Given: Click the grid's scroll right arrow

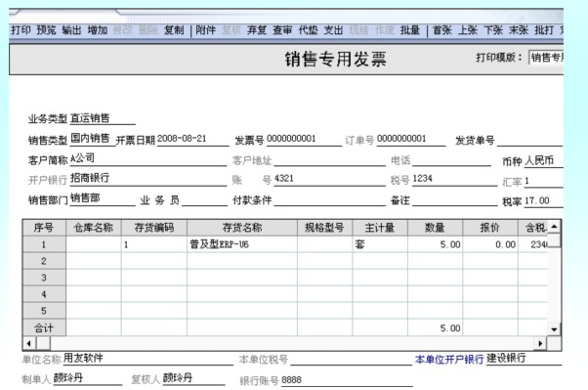Looking at the screenshot, I should click(x=540, y=343).
